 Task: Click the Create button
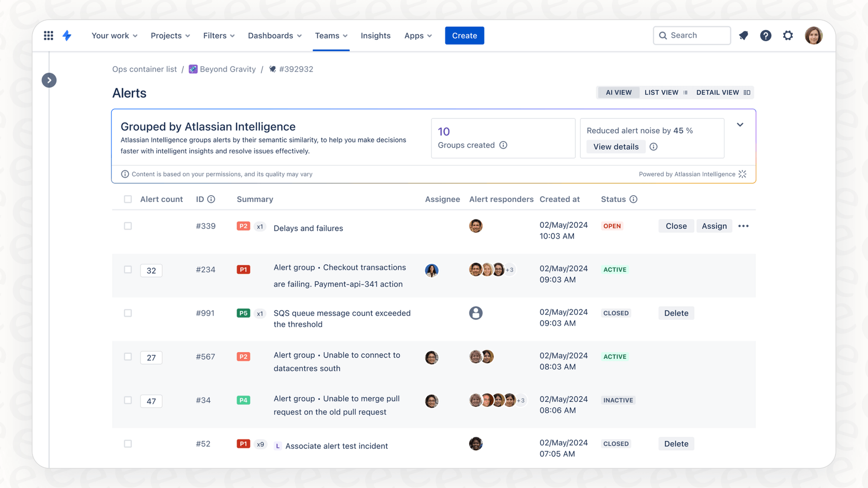click(x=464, y=35)
